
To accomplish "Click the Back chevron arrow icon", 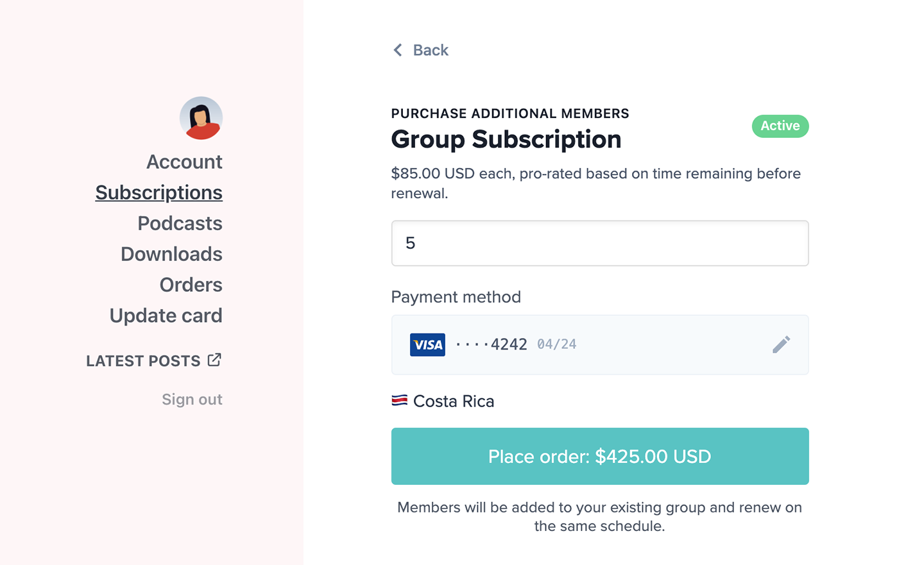I will click(398, 50).
